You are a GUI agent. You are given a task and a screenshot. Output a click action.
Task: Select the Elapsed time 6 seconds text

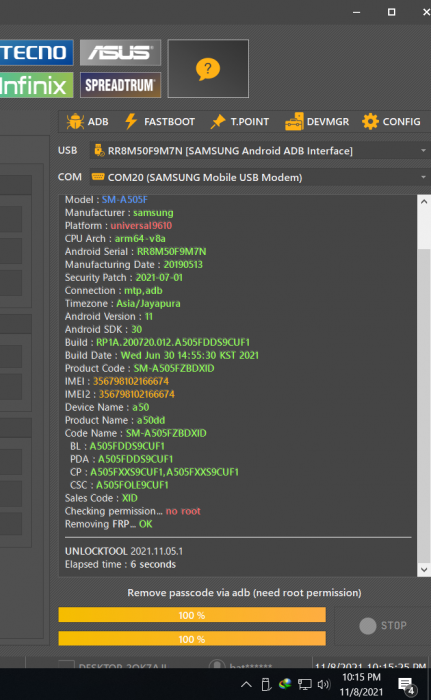click(120, 564)
